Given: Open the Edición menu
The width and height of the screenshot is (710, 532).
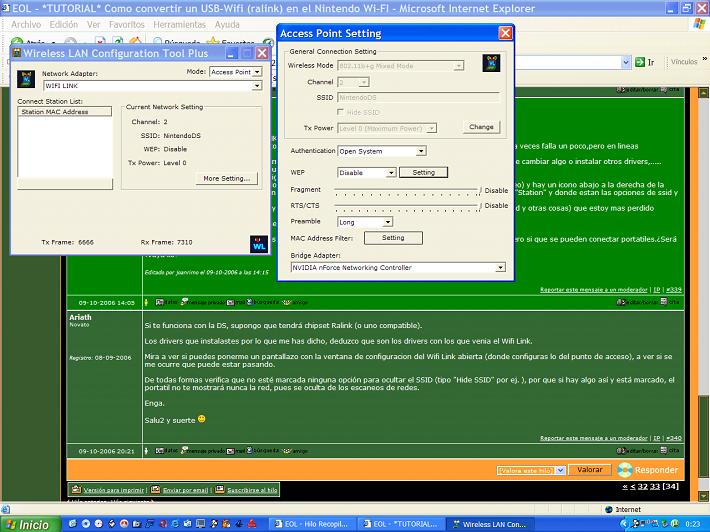Looking at the screenshot, I should (64, 24).
